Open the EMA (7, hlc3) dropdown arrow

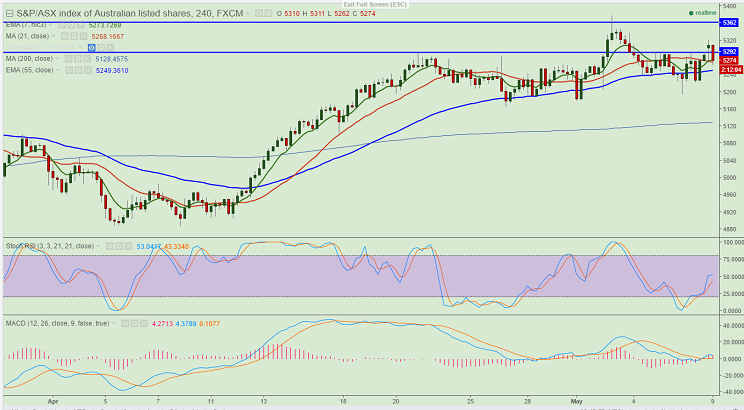pos(50,25)
